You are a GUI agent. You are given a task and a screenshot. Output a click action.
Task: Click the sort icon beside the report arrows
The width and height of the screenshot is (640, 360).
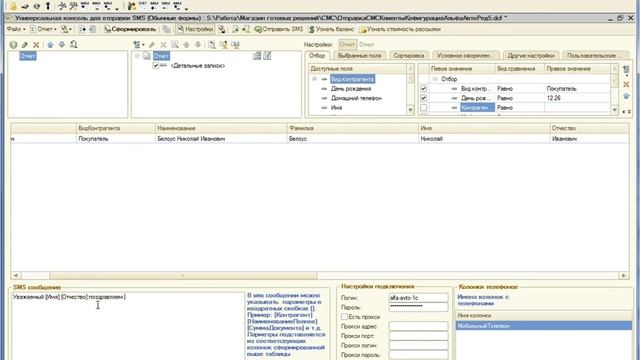point(73,44)
